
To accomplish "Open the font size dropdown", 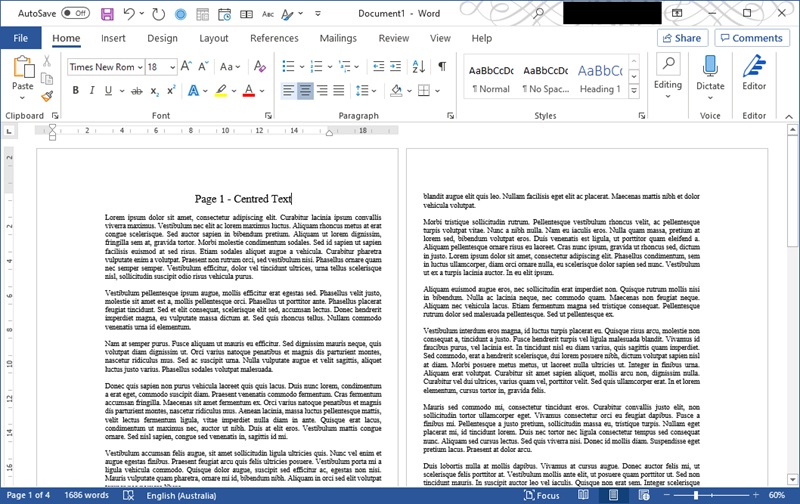I will pyautogui.click(x=172, y=67).
